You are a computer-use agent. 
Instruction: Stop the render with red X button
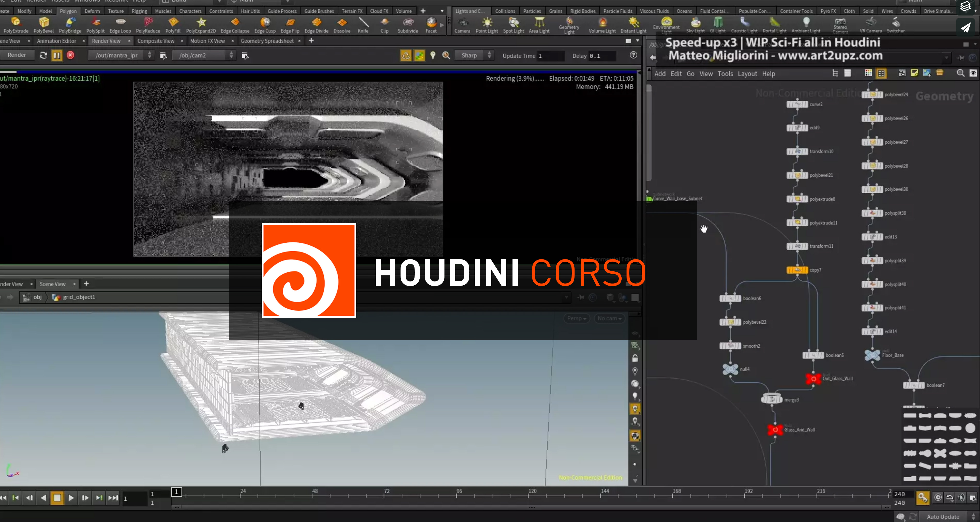70,55
